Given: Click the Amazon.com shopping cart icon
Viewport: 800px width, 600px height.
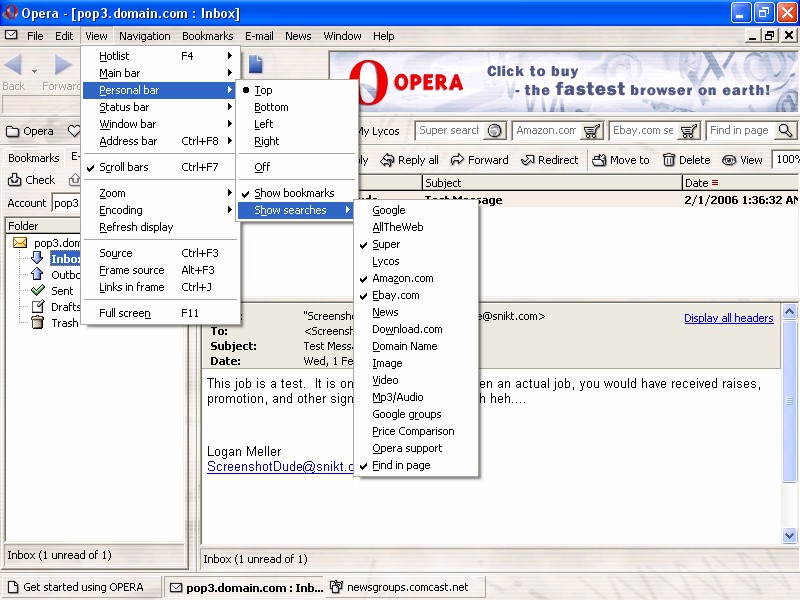Looking at the screenshot, I should click(591, 131).
